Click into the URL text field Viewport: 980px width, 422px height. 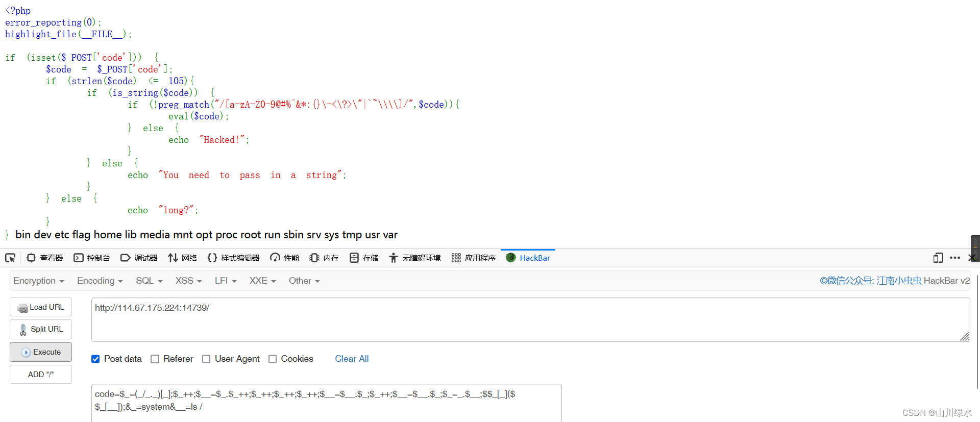click(x=531, y=319)
